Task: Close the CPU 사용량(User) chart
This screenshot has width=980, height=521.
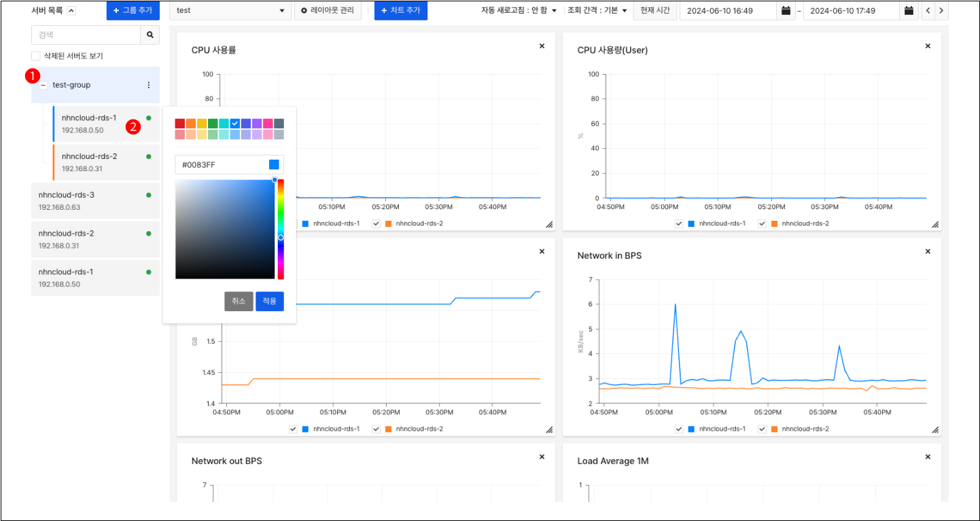Action: [x=928, y=46]
